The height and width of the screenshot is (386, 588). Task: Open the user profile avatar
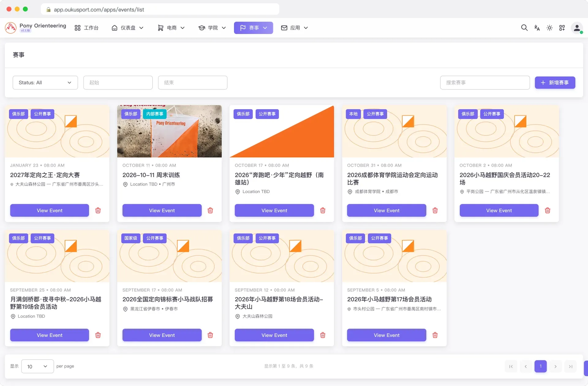577,28
